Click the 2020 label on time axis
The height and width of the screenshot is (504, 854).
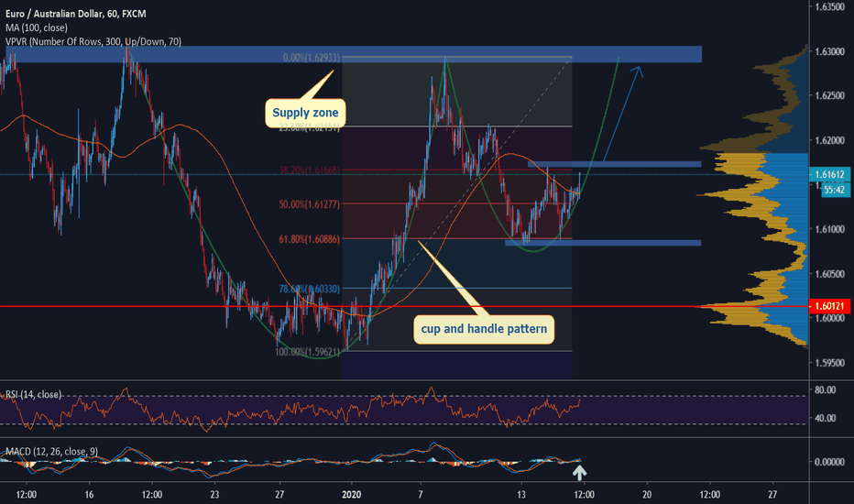[352, 493]
